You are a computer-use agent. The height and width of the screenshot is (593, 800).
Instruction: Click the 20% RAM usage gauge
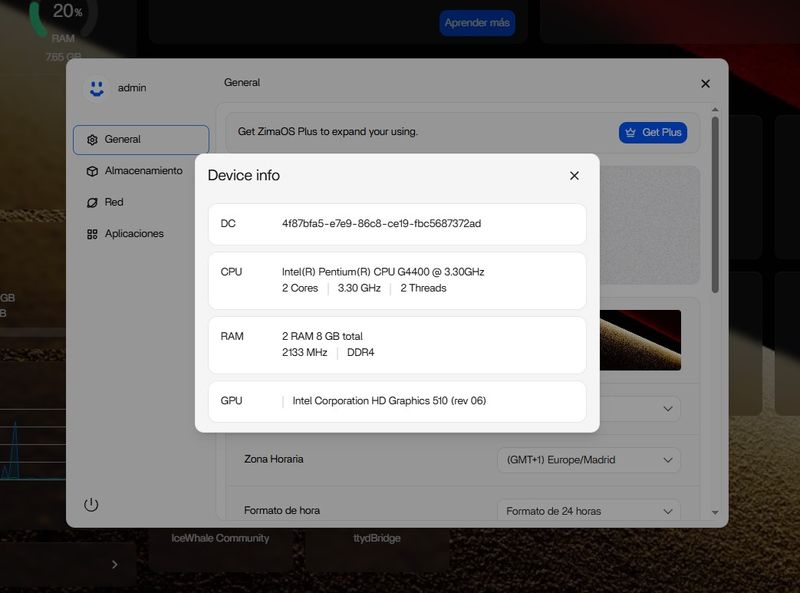point(63,18)
